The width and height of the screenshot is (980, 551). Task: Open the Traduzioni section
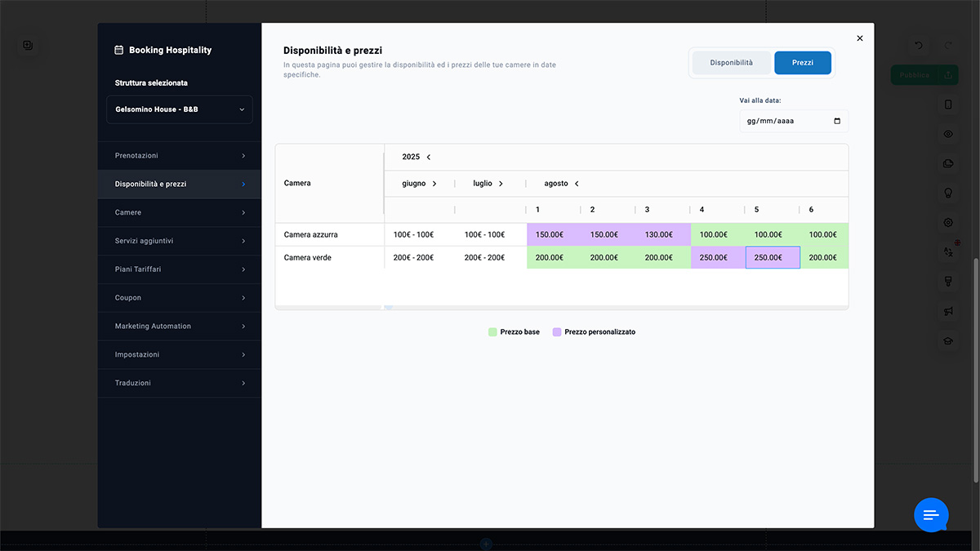[179, 383]
